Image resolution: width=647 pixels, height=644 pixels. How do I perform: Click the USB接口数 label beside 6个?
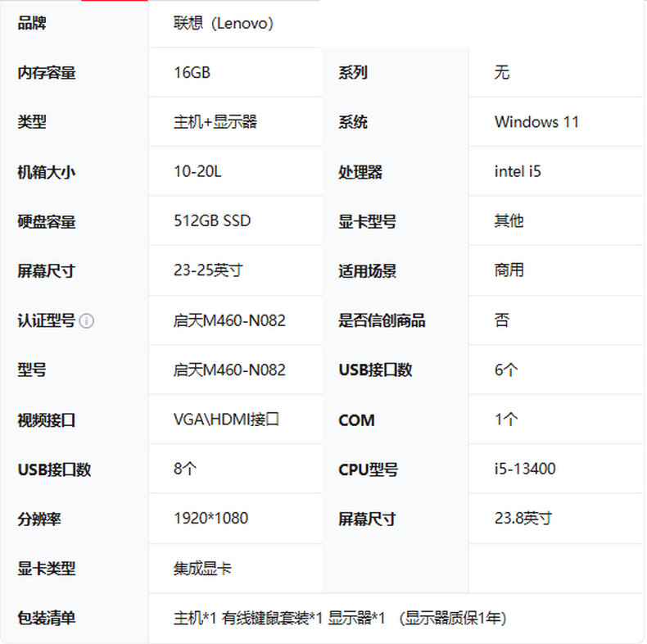point(375,370)
